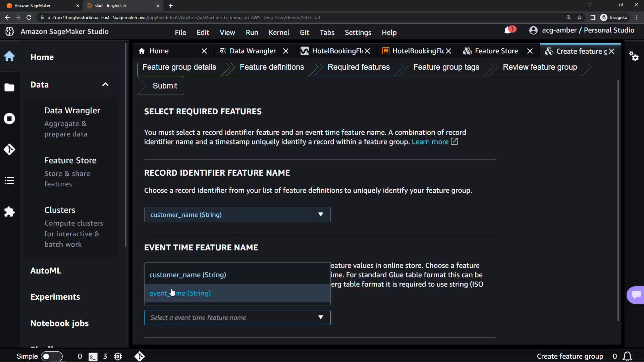
Task: Toggle the Simple mode switch
Action: click(51, 356)
